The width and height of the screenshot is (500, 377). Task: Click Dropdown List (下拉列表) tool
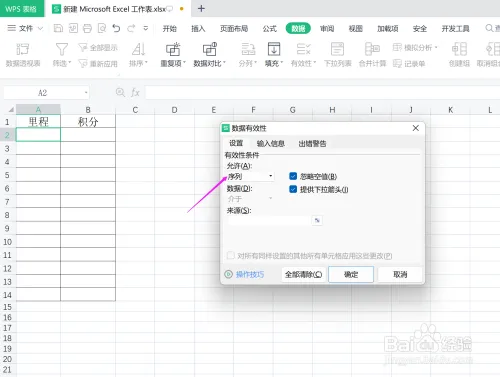point(337,55)
